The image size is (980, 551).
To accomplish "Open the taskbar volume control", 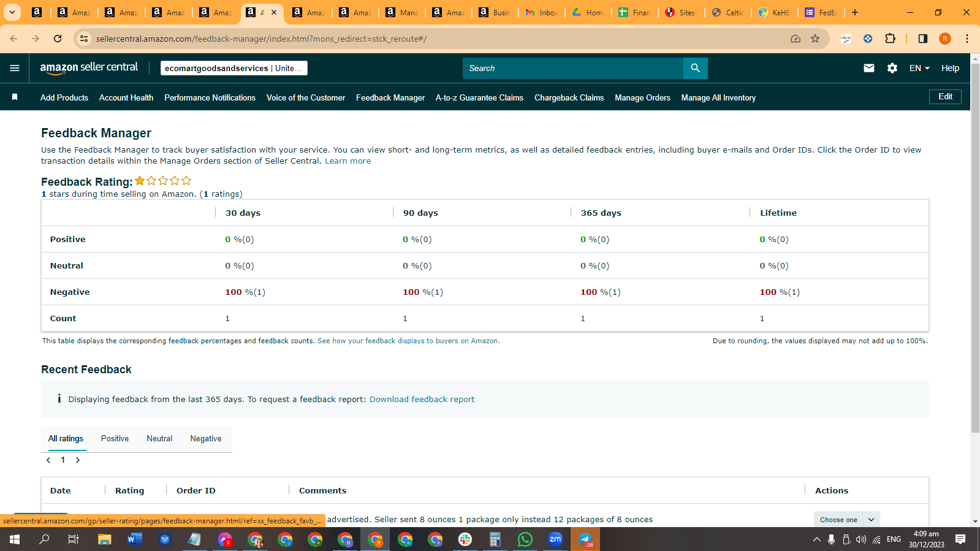I will point(861,539).
